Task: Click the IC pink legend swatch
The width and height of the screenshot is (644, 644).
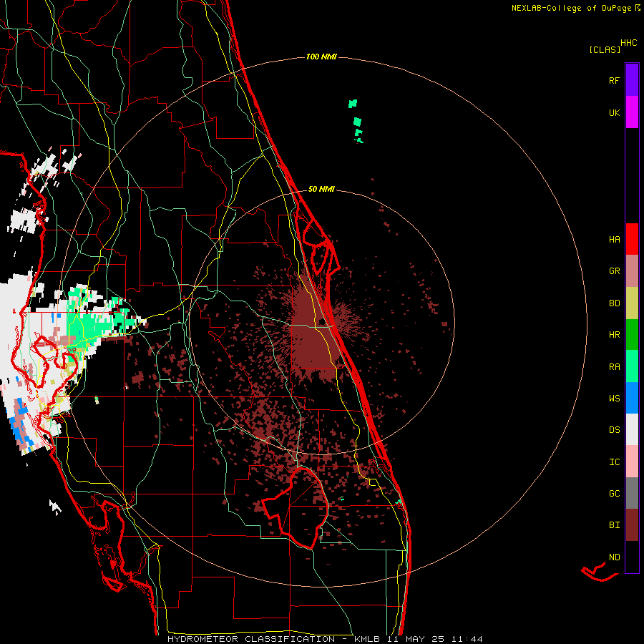Action: [632, 462]
